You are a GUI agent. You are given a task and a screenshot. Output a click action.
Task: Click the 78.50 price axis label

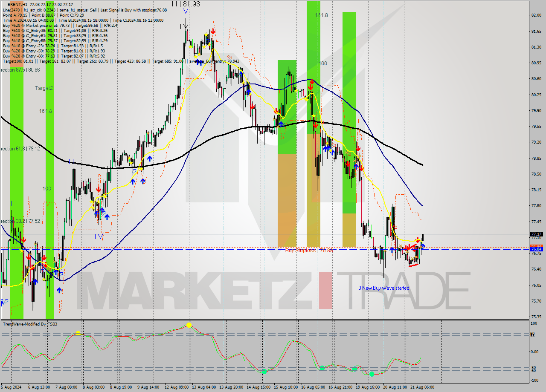click(x=536, y=174)
